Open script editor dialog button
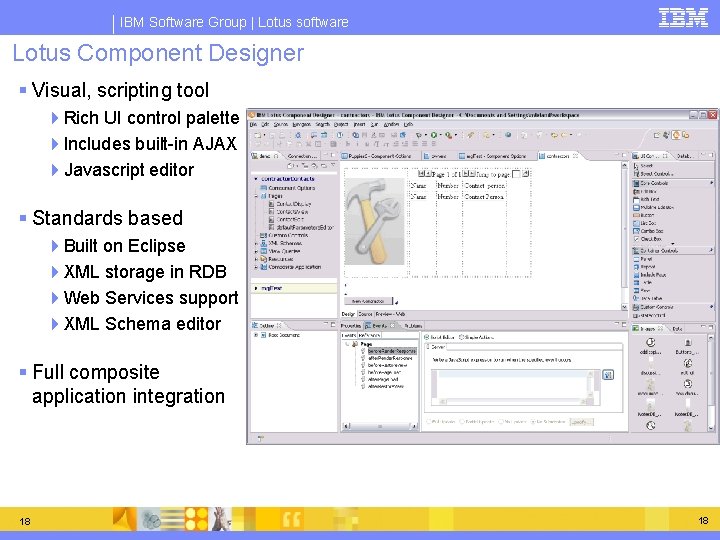Image resolution: width=720 pixels, height=540 pixels. [x=608, y=375]
